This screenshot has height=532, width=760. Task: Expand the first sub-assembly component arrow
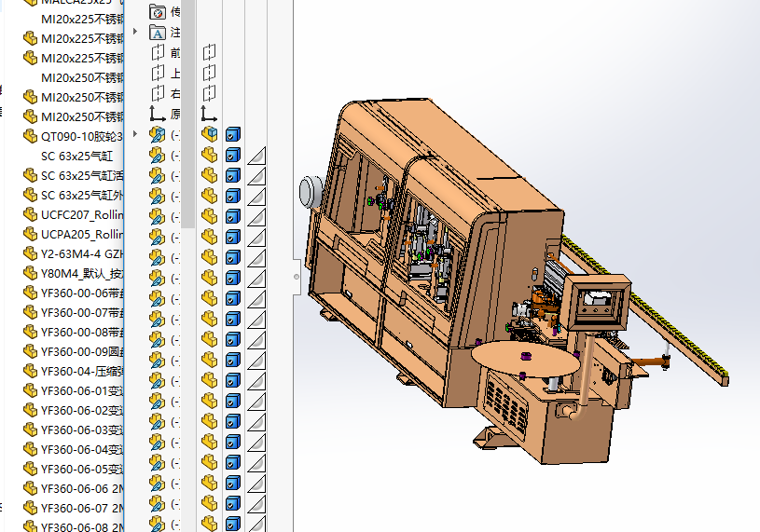pyautogui.click(x=135, y=133)
